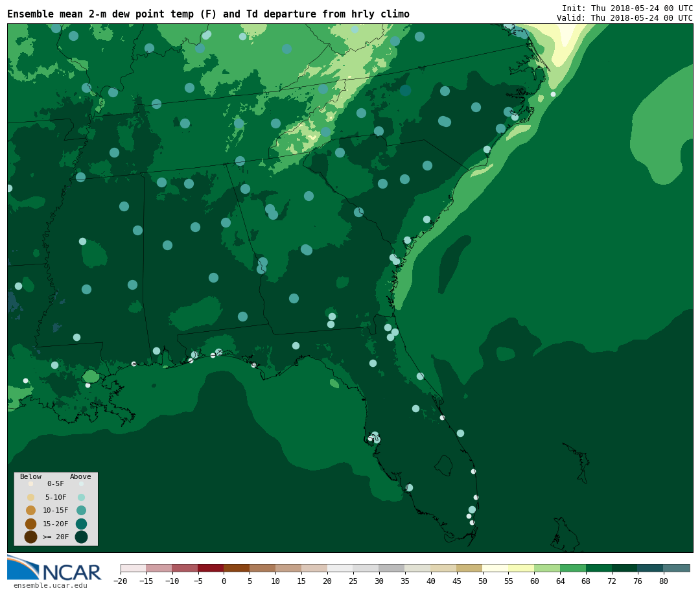Click the dark red -5 to 0 swatch
Image resolution: width=700 pixels, height=593 pixels.
click(x=211, y=568)
